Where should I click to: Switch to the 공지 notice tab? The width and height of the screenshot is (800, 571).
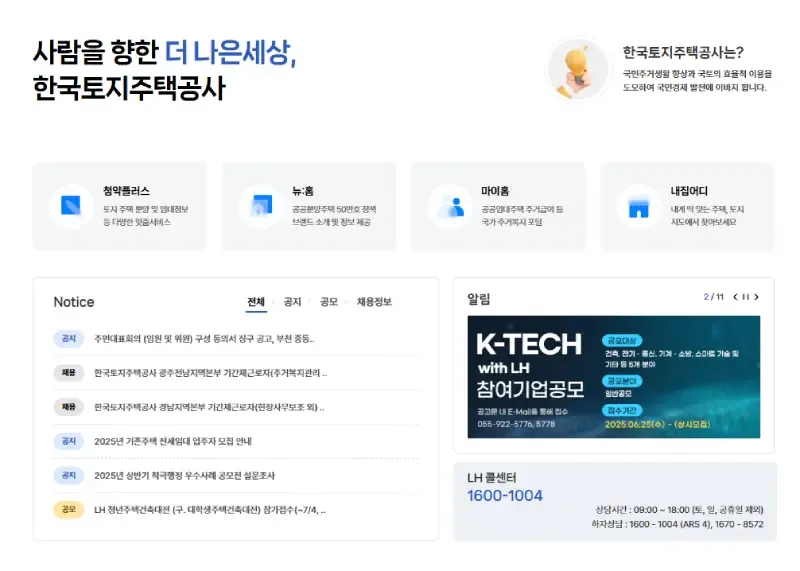(x=292, y=302)
